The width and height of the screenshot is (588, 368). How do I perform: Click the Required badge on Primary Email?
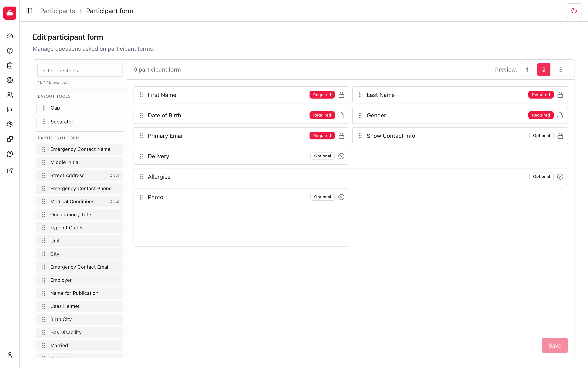click(322, 136)
